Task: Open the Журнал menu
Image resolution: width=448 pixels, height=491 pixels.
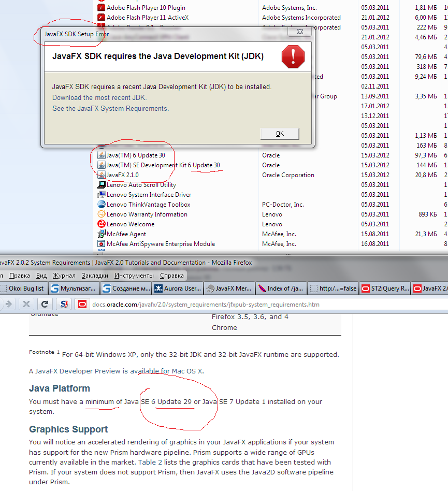Action: coord(64,276)
